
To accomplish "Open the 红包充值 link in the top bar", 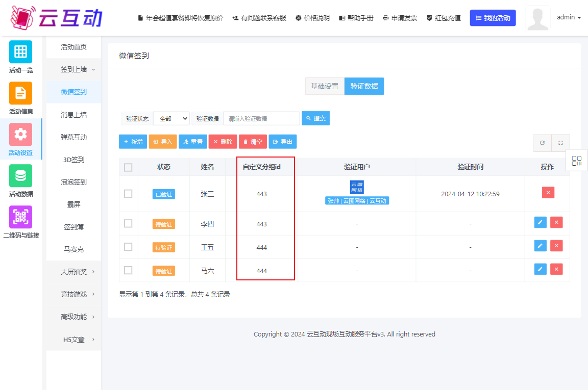I will coord(444,17).
